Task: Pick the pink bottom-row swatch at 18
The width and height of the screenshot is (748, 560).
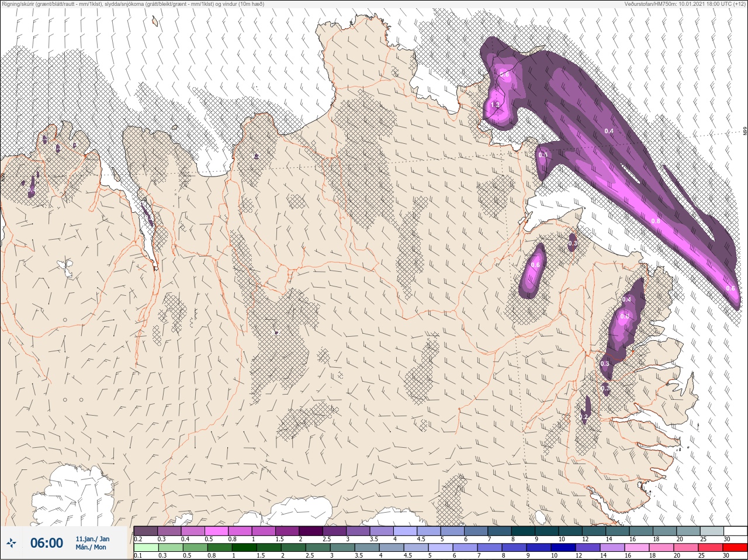Action: coord(662,548)
